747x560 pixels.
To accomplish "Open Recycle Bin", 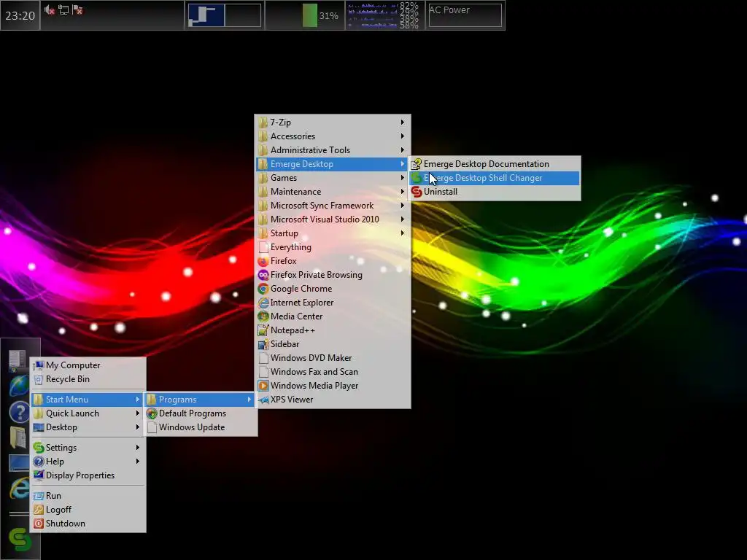I will [88, 379].
